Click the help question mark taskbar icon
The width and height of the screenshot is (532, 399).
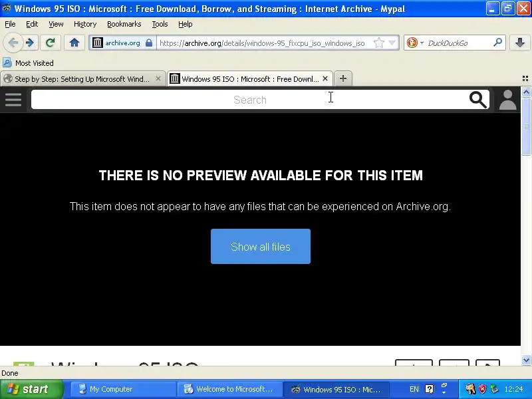[x=429, y=389]
